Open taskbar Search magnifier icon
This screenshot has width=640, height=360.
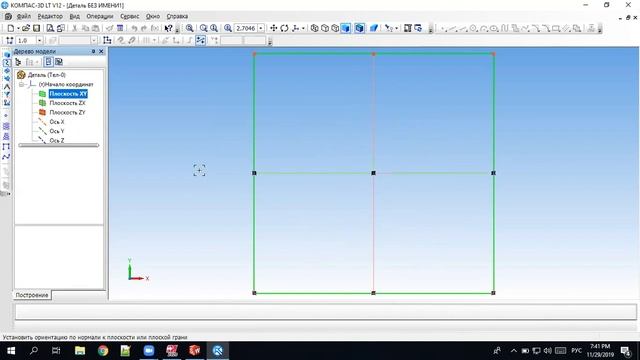34,351
